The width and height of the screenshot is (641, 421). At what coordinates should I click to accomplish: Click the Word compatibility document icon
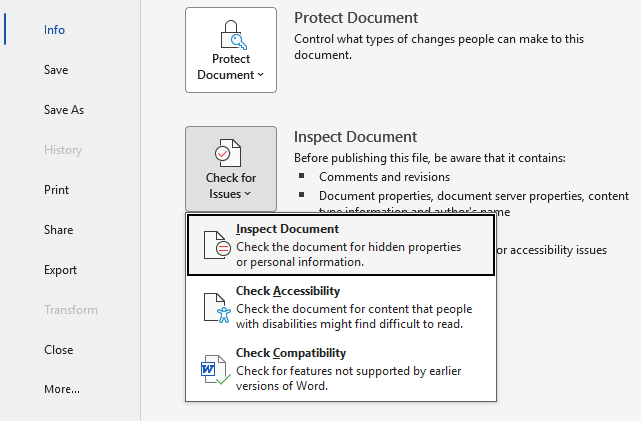click(x=215, y=370)
